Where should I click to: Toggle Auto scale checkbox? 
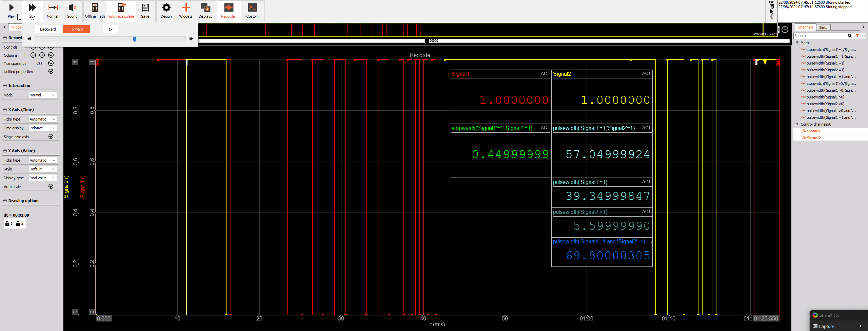click(51, 186)
